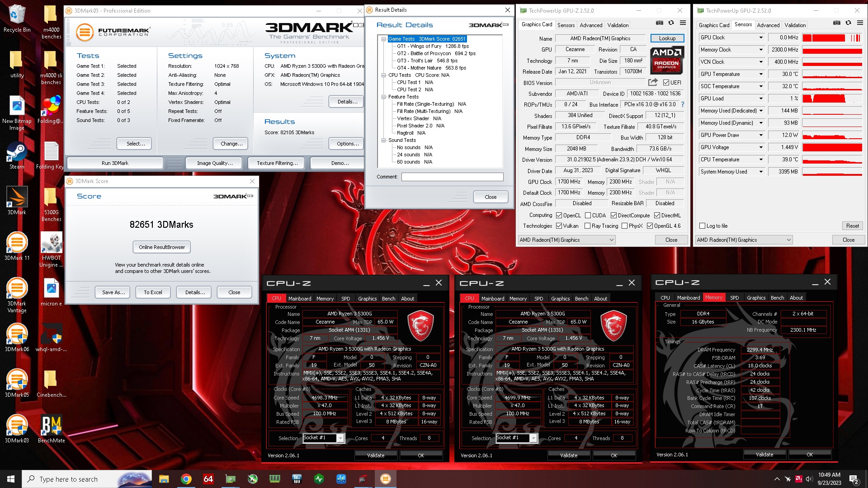
Task: Open the GPU Temperature sensor dropdown
Action: click(x=761, y=74)
